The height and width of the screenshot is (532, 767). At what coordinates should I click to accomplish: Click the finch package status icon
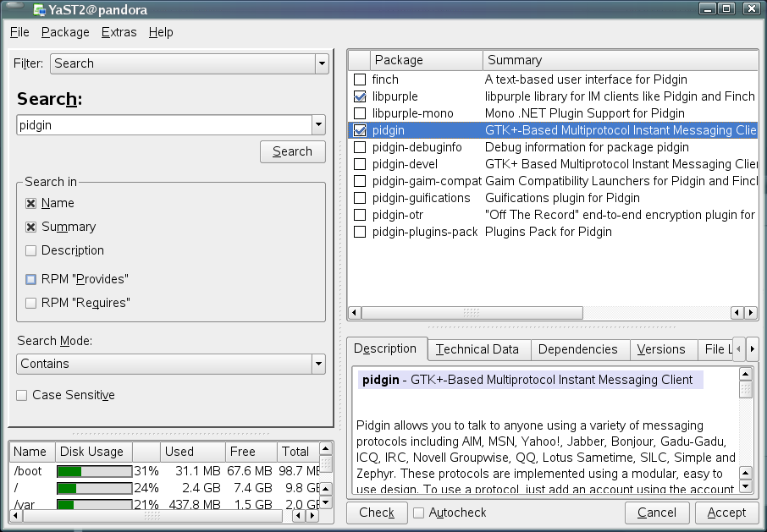point(360,80)
